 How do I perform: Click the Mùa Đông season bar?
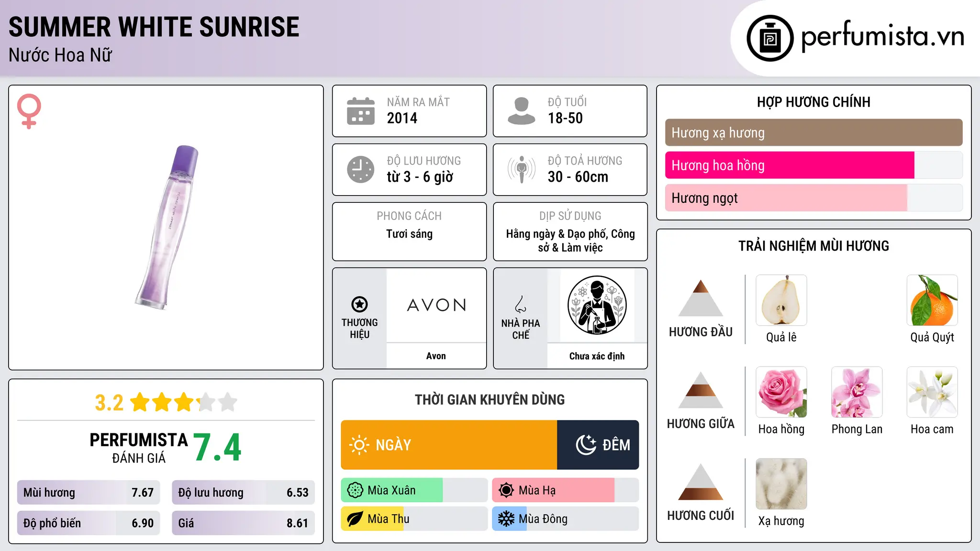pyautogui.click(x=565, y=519)
